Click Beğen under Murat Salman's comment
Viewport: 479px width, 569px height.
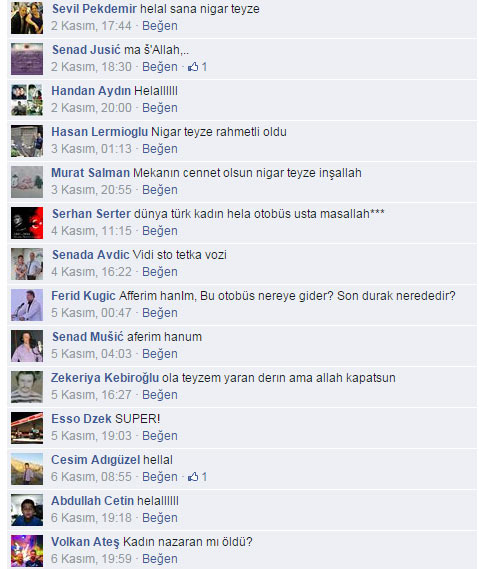(160, 190)
